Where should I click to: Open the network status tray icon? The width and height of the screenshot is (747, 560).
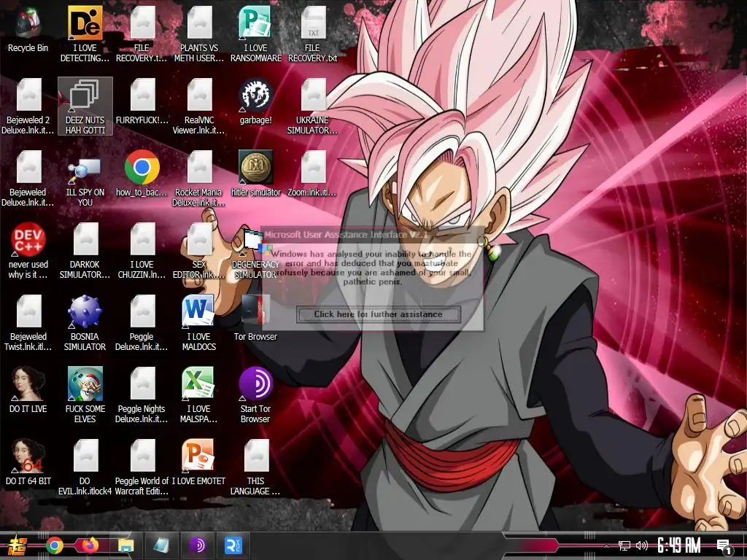coord(624,545)
